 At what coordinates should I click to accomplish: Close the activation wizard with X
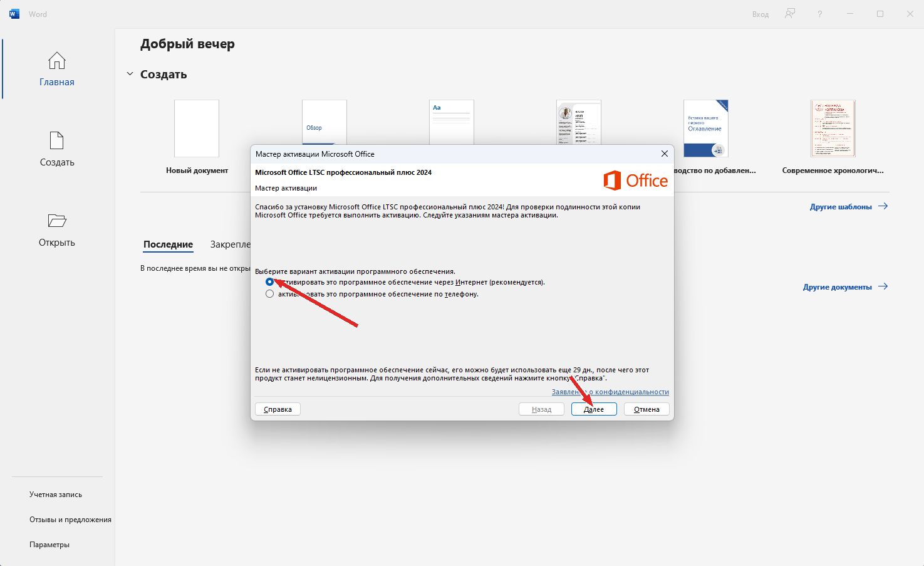[664, 154]
